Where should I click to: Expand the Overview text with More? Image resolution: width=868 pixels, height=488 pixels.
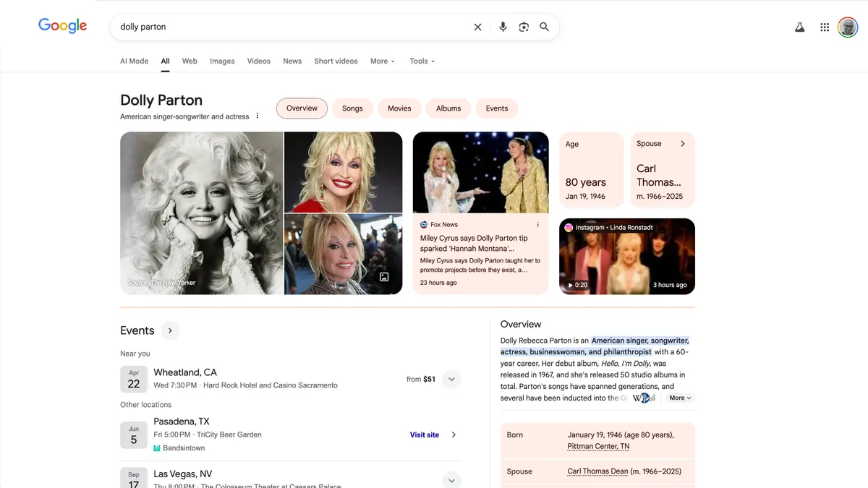point(678,398)
